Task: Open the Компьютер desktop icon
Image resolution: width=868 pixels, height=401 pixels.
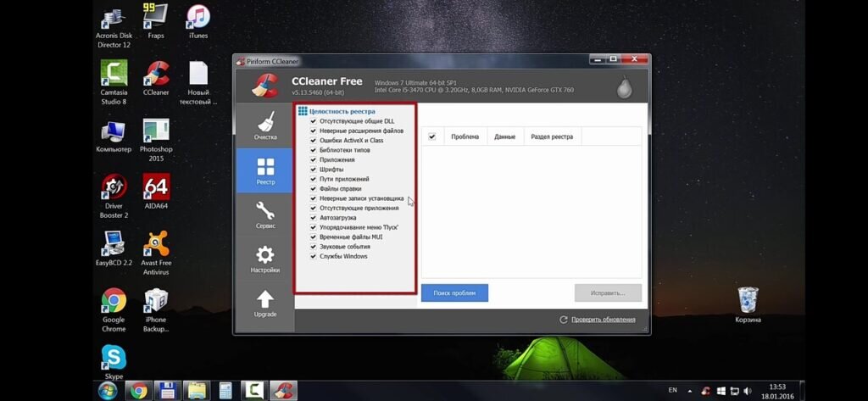Action: point(114,136)
